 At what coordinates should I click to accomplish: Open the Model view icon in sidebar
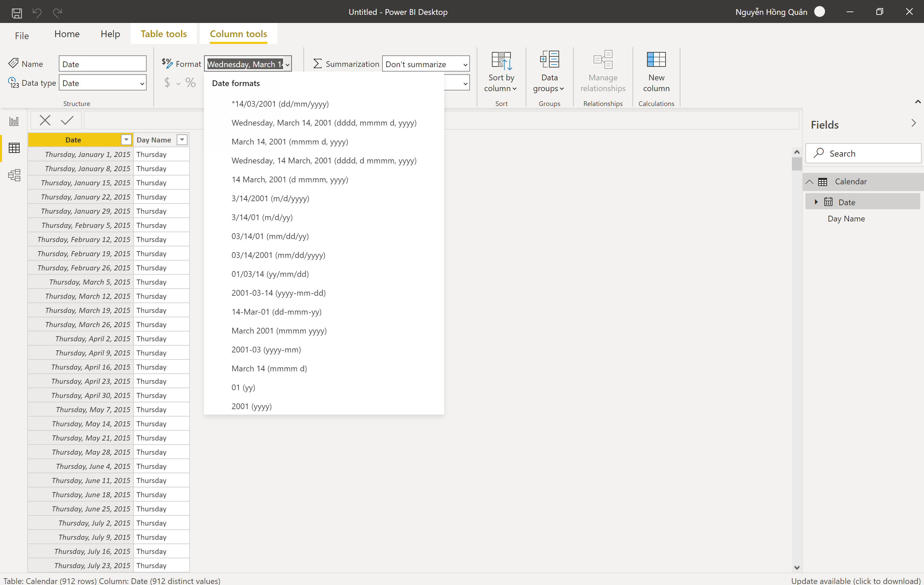click(14, 175)
